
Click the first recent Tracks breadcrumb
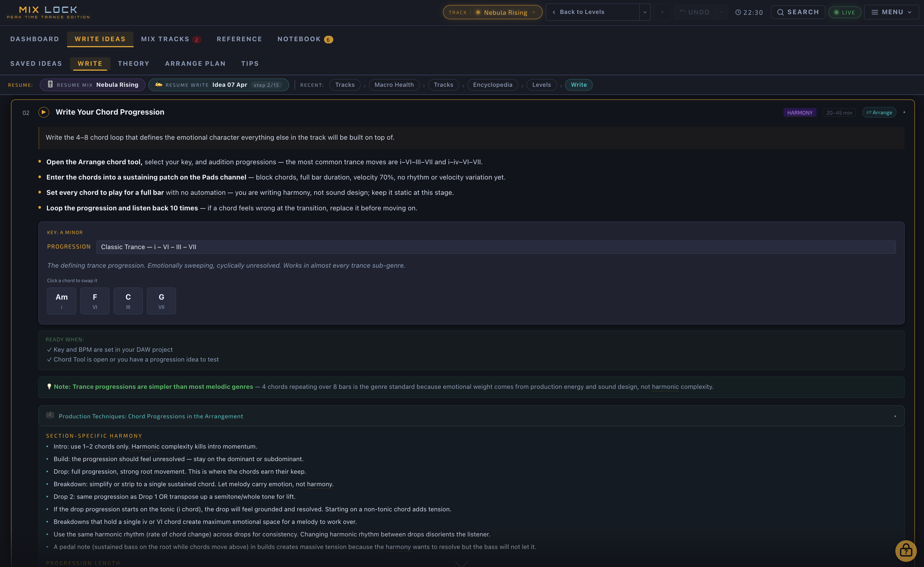pyautogui.click(x=345, y=85)
